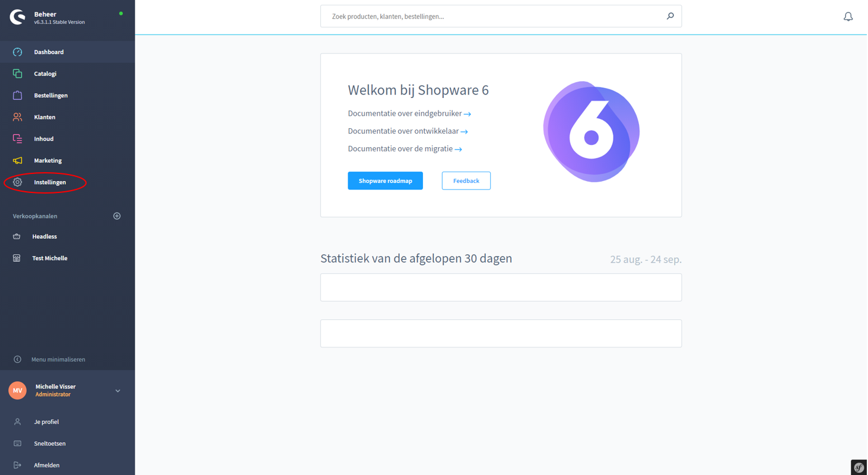Open the Bestellingen menu
Screen dimensions: 868x475
[50, 96]
